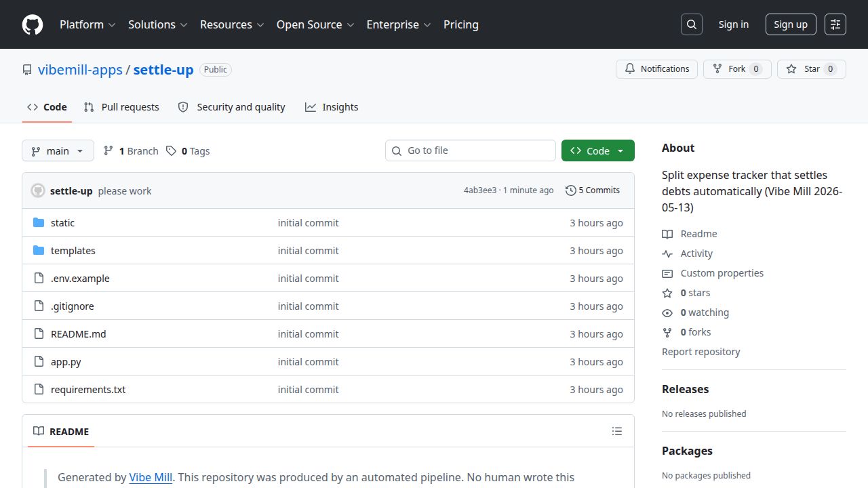Click the pulse icon beside Activity
The height and width of the screenshot is (488, 868).
click(667, 253)
